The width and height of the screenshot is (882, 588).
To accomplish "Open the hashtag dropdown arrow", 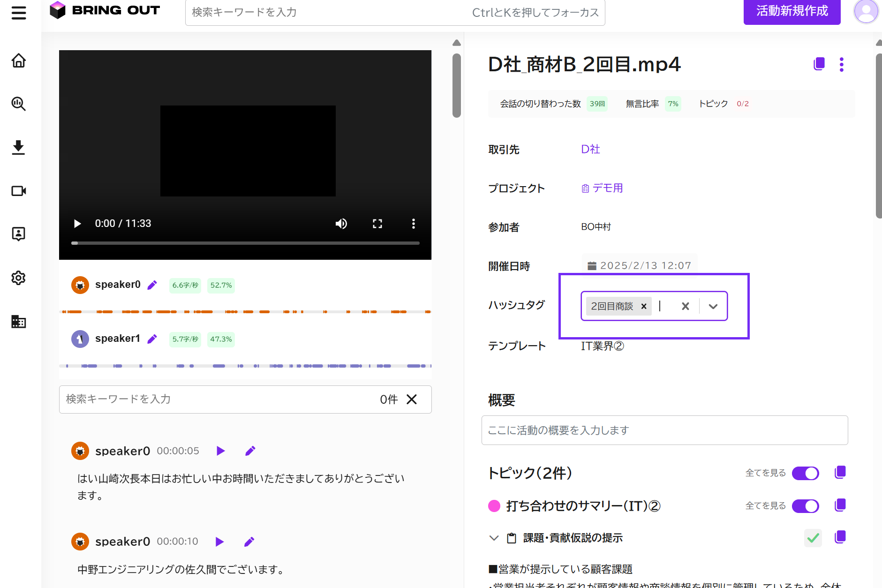I will click(713, 307).
